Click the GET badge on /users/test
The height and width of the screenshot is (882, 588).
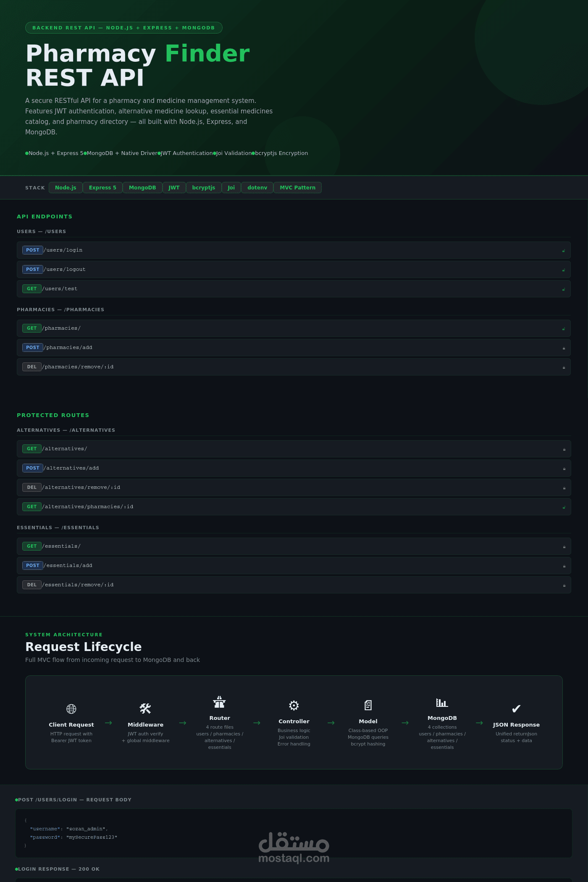[32, 289]
